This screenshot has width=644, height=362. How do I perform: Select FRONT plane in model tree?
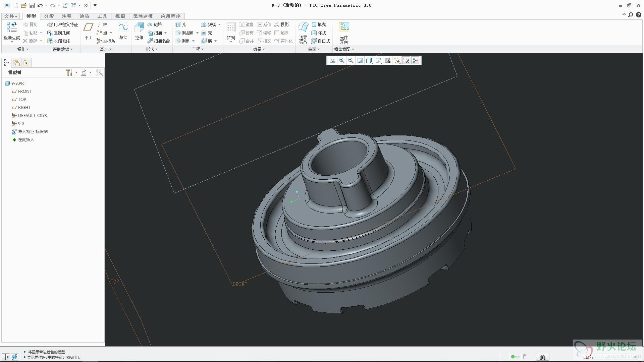pos(22,91)
